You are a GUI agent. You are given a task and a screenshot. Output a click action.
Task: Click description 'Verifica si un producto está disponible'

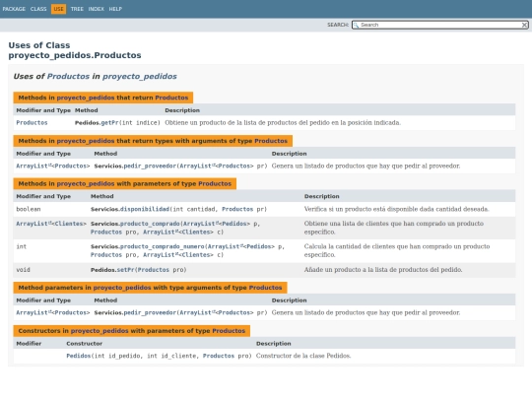click(396, 209)
